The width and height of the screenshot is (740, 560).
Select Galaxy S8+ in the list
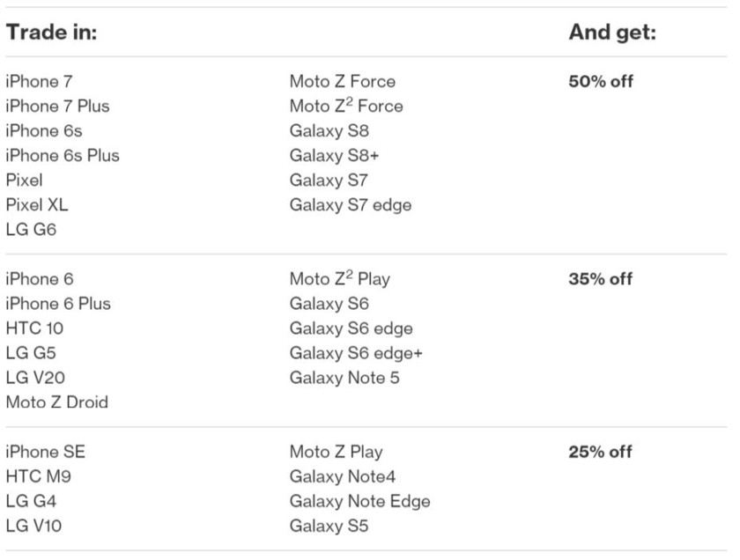pos(334,155)
